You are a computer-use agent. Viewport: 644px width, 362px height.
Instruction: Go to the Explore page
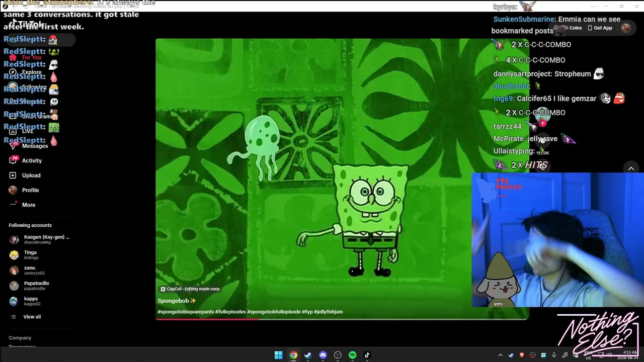(32, 72)
